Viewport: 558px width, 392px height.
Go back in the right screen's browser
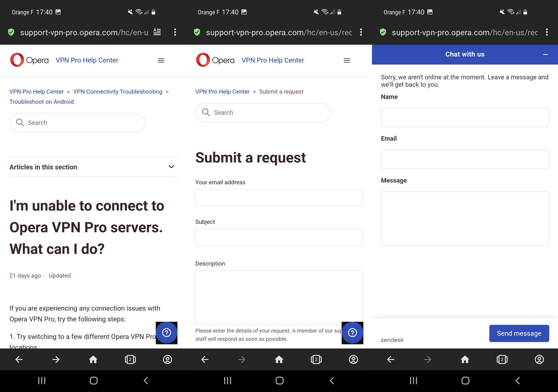click(391, 359)
